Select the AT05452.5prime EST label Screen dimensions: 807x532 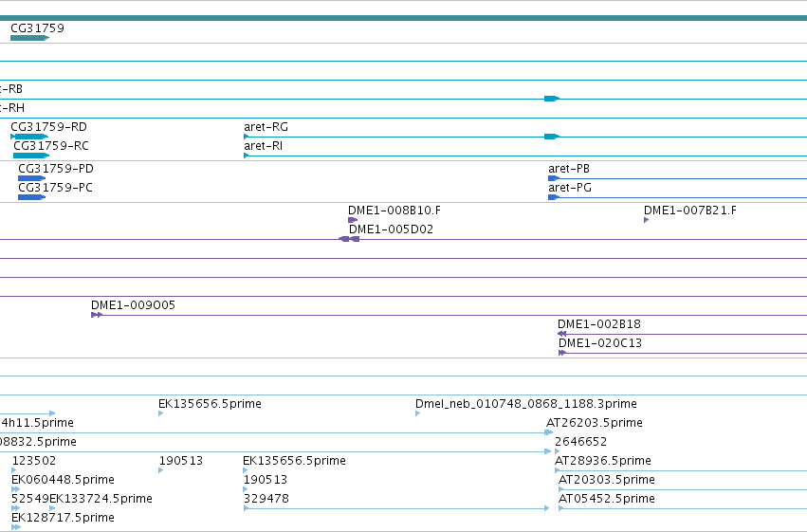pyautogui.click(x=607, y=499)
